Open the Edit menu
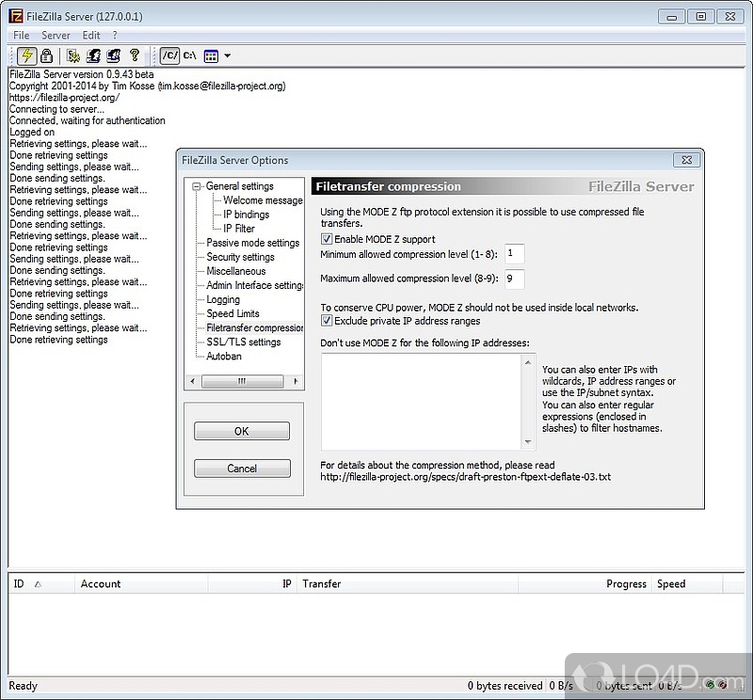 pos(91,36)
